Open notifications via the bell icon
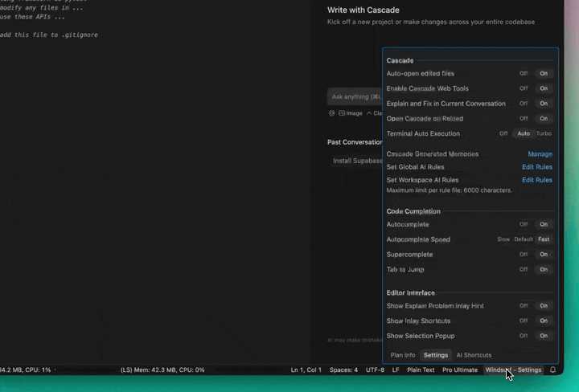579x392 pixels. pyautogui.click(x=552, y=370)
